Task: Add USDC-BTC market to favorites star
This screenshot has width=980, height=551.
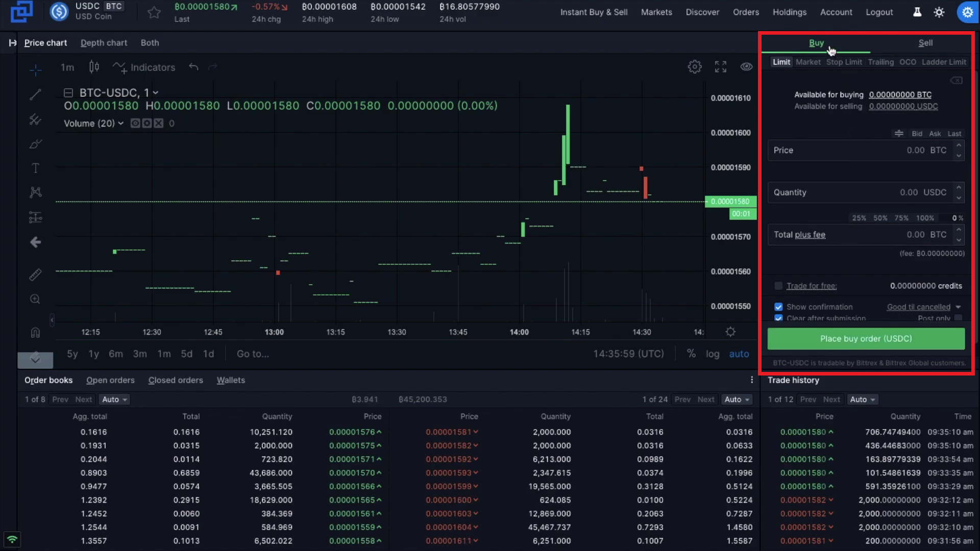Action: (x=154, y=12)
